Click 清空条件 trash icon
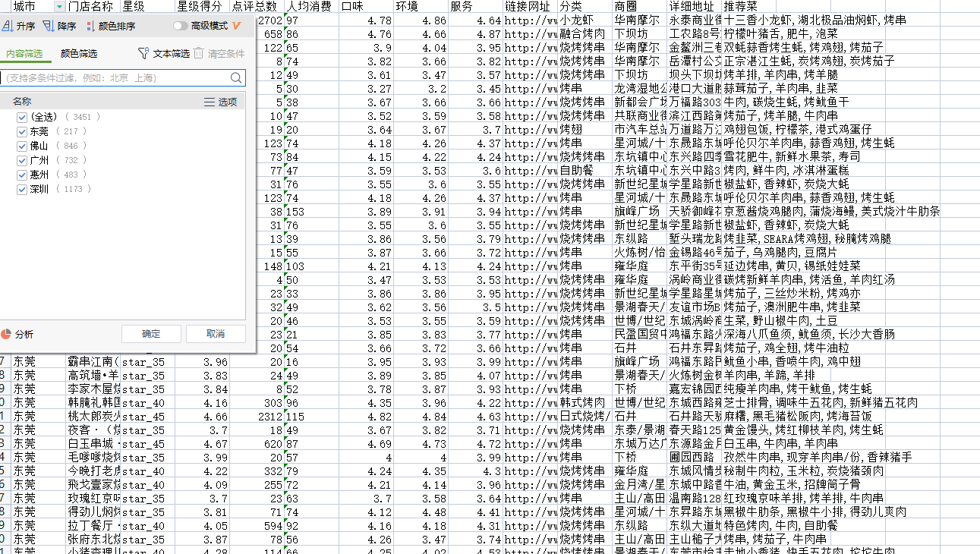The image size is (980, 554). pyautogui.click(x=198, y=53)
